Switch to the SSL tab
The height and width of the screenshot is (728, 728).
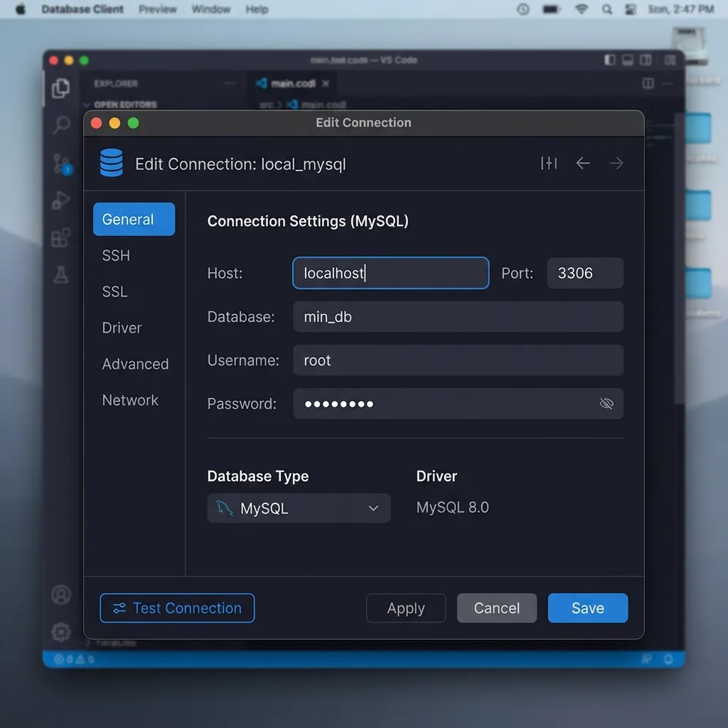[114, 291]
